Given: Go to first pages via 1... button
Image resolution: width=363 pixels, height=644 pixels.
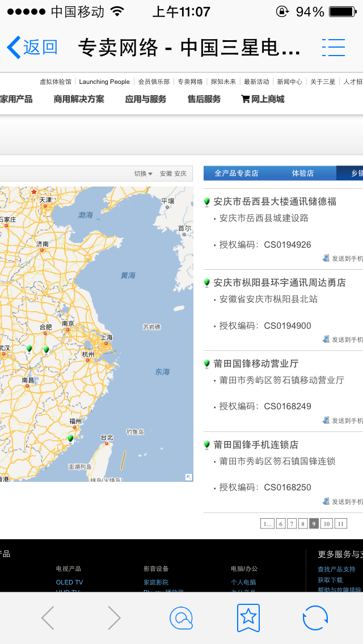Looking at the screenshot, I should (x=267, y=524).
